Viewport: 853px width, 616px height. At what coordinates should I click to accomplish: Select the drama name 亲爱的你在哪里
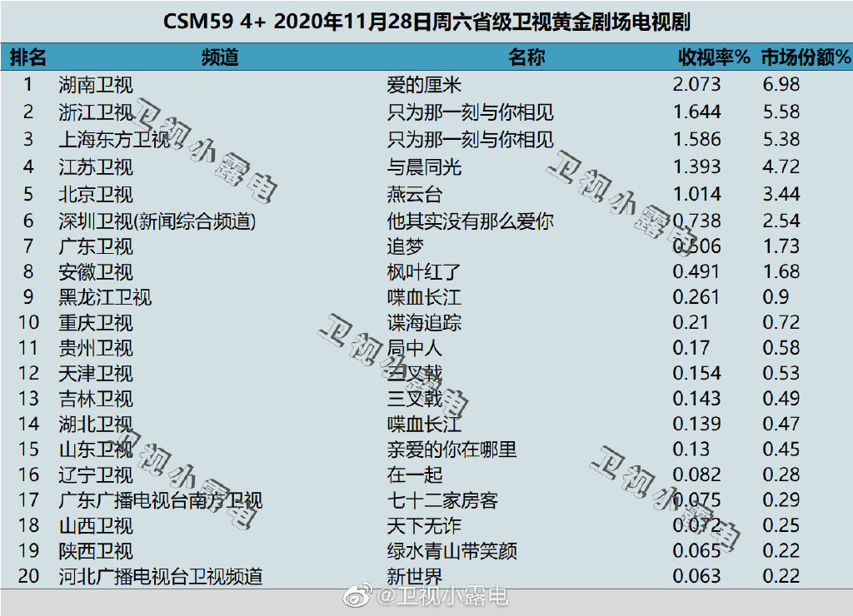(451, 449)
